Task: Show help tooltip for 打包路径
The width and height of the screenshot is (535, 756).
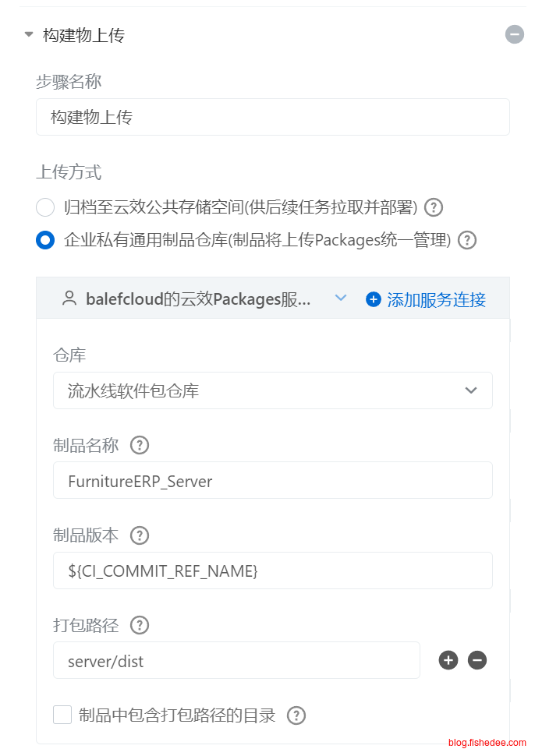Action: (x=140, y=625)
